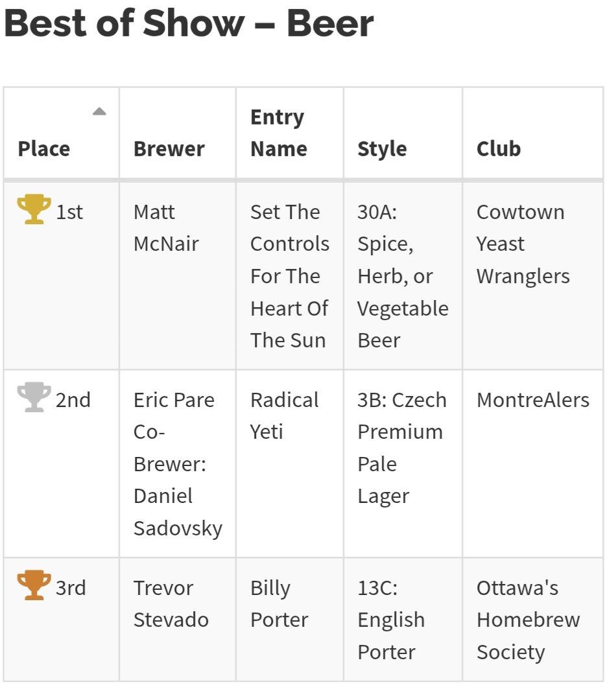Click the 13C: English Porter style cell
The image size is (616, 689).
coord(391,620)
